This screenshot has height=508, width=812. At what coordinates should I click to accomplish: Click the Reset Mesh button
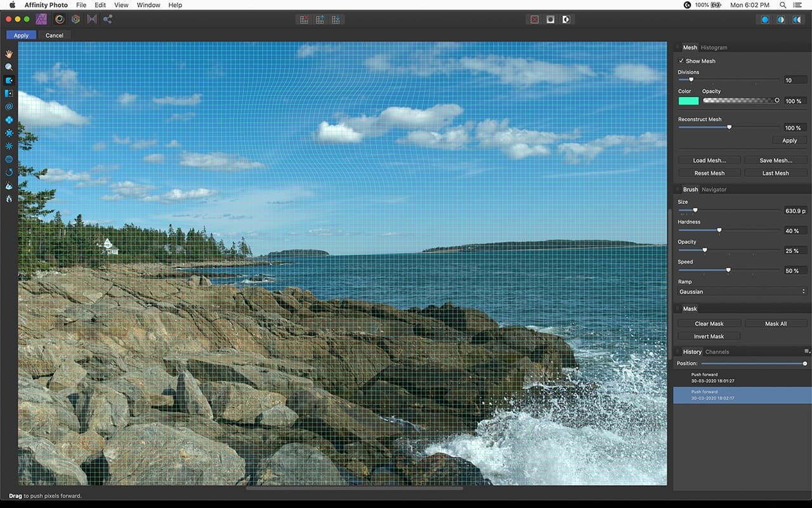click(709, 173)
